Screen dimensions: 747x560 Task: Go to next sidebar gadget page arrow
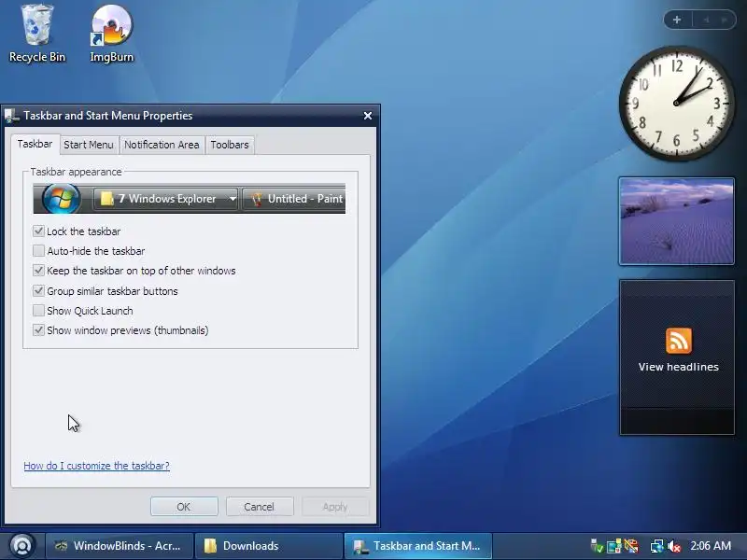pos(725,20)
